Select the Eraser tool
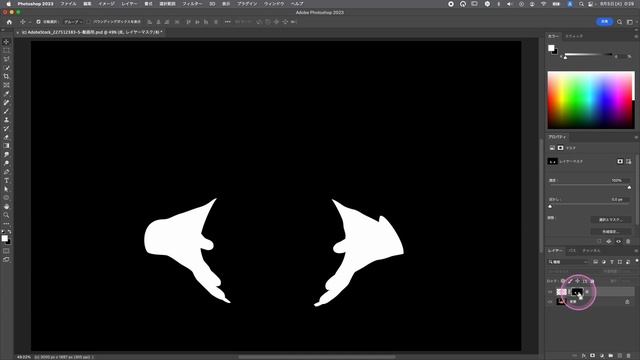Screen dimensions: 640x360 (x=6, y=137)
